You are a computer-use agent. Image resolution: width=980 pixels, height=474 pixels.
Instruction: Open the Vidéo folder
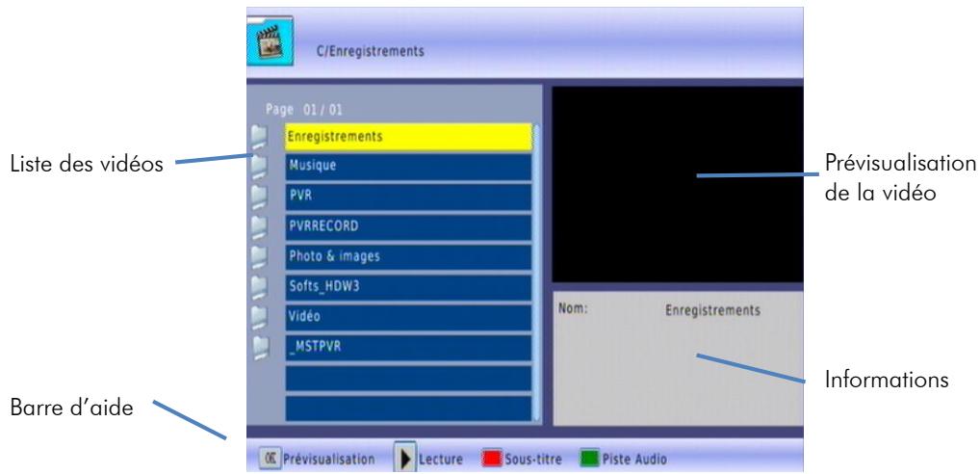point(408,317)
